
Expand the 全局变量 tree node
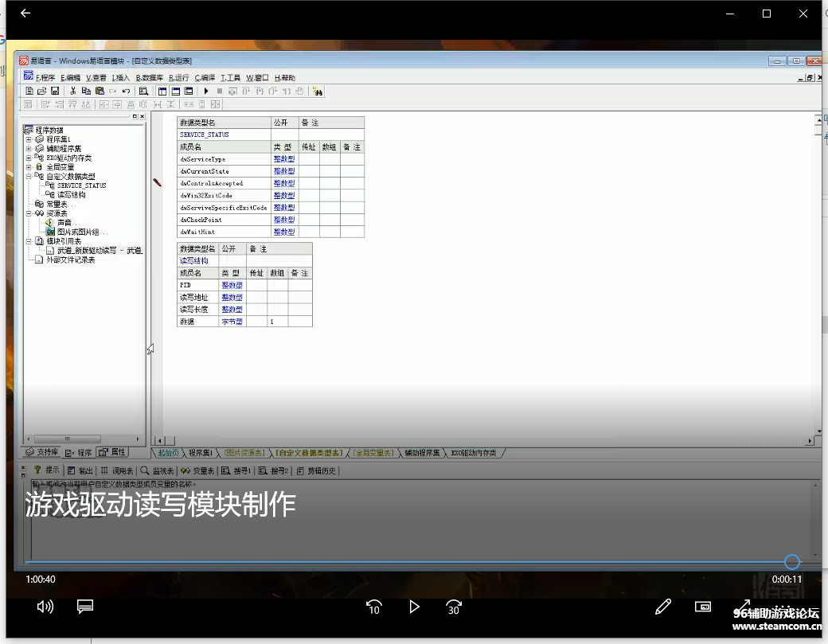pos(29,167)
